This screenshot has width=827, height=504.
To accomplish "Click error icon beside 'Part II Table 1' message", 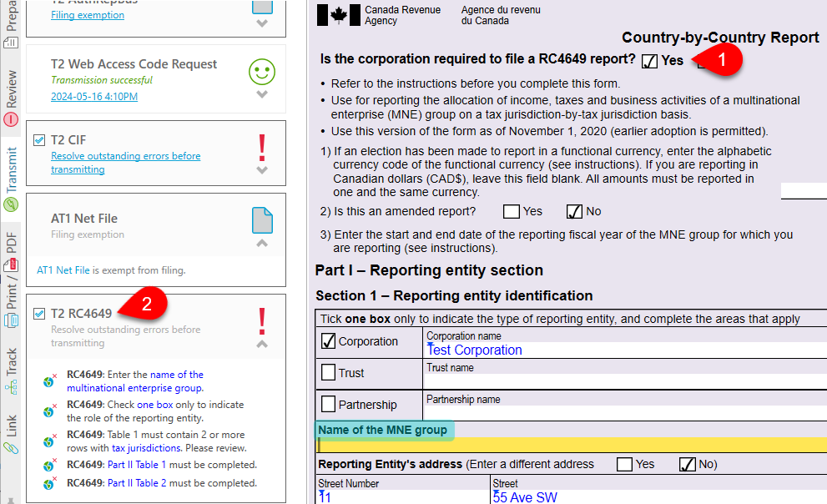I will point(49,465).
